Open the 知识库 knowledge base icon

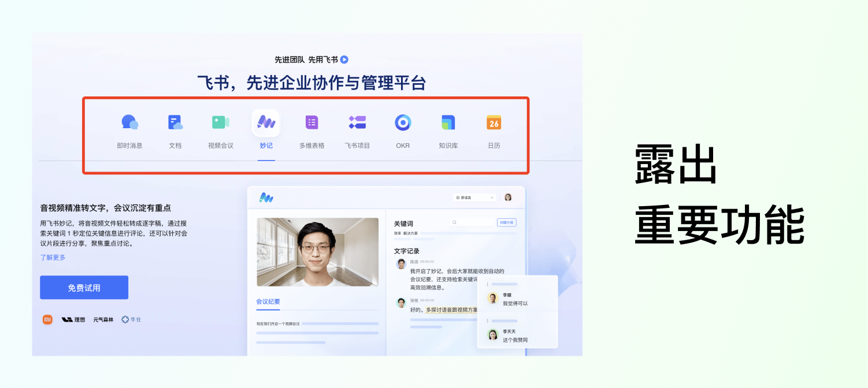tap(448, 122)
